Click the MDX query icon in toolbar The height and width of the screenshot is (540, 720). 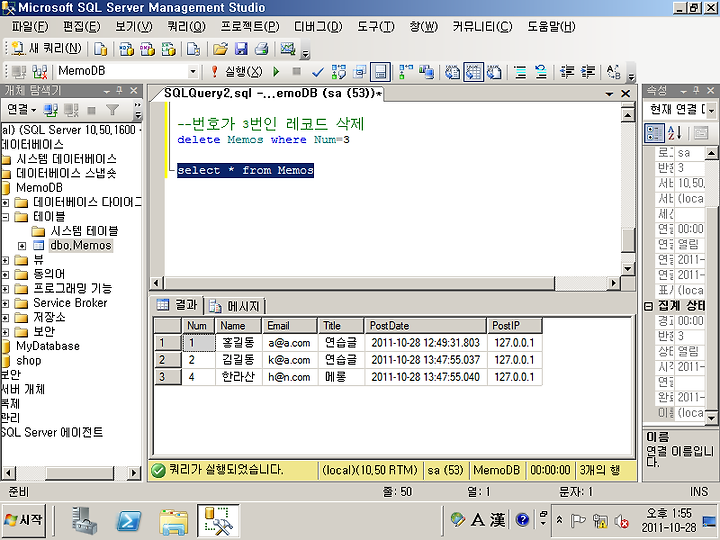pos(126,49)
